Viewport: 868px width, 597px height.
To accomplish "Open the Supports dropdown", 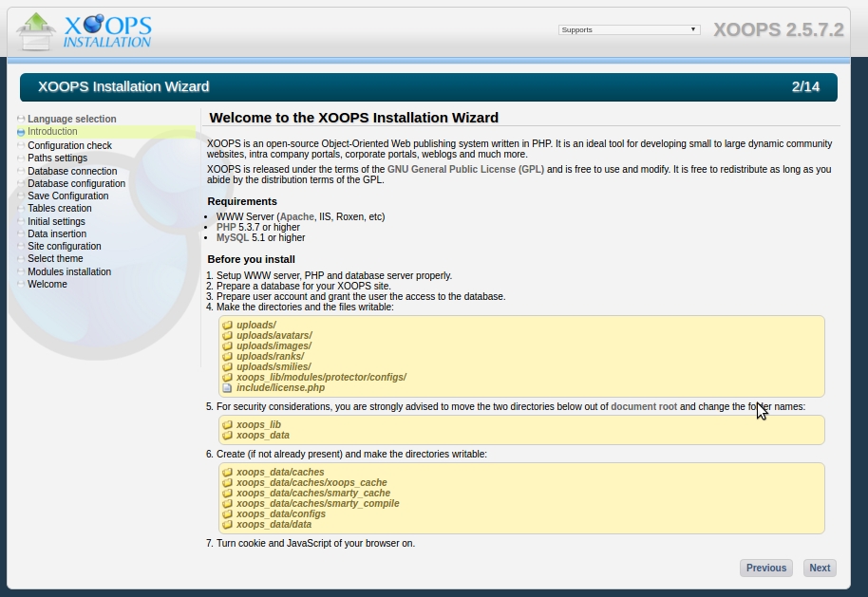I will [x=629, y=29].
